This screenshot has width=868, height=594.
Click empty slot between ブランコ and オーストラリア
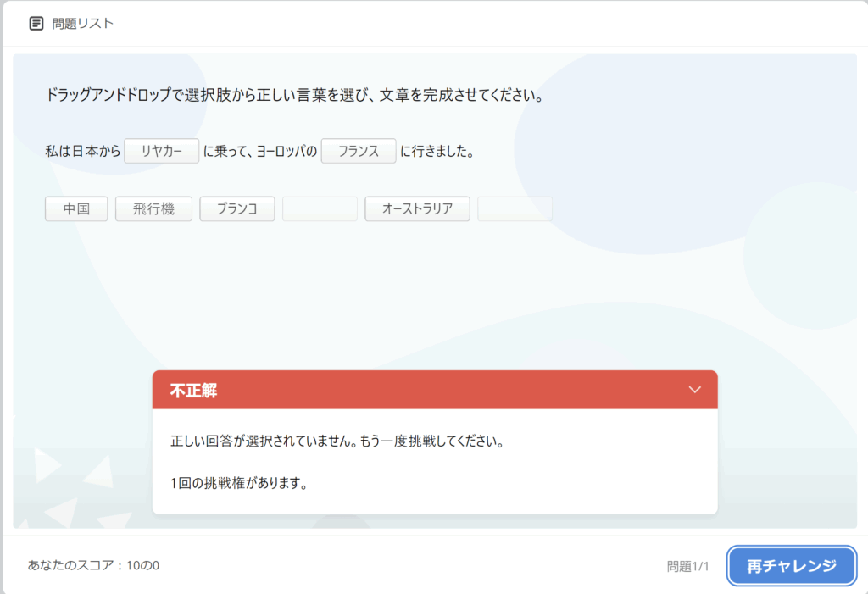pos(320,209)
